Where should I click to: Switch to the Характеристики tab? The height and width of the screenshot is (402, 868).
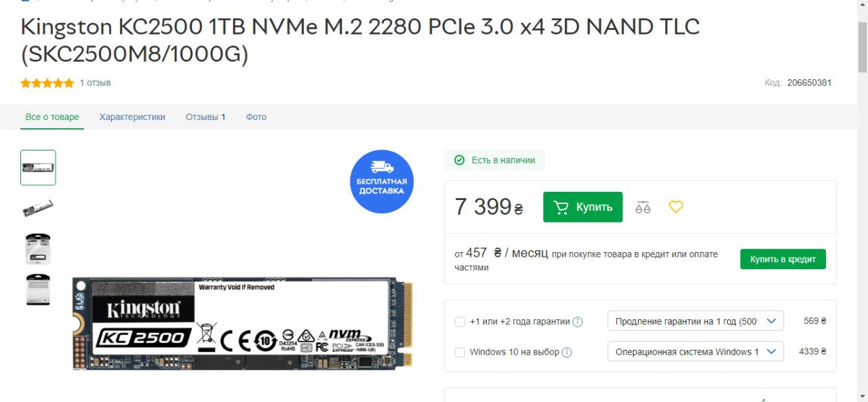point(132,117)
